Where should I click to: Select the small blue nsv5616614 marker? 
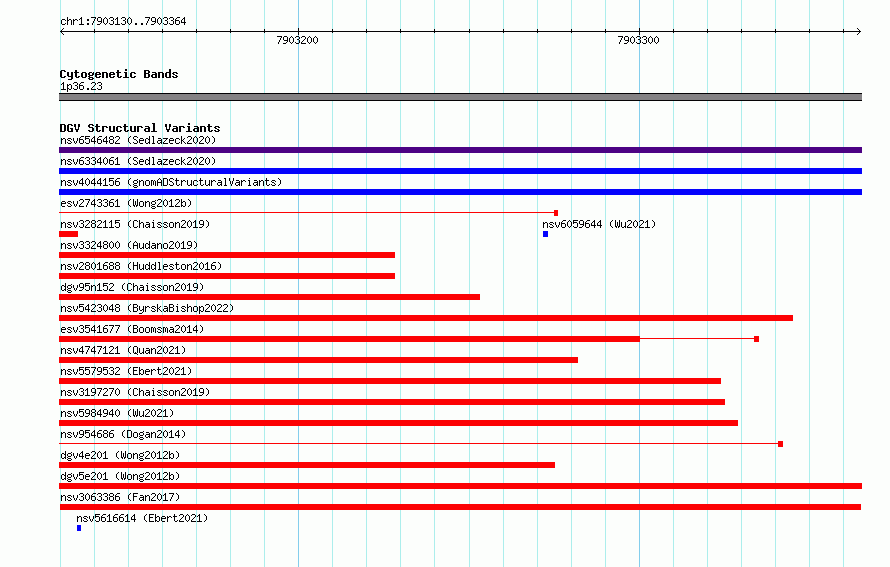tap(79, 528)
